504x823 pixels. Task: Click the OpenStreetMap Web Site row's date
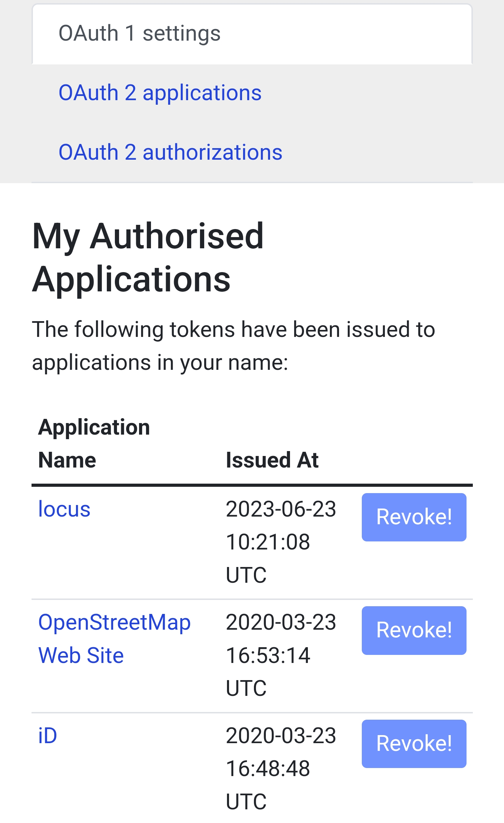coord(281,622)
